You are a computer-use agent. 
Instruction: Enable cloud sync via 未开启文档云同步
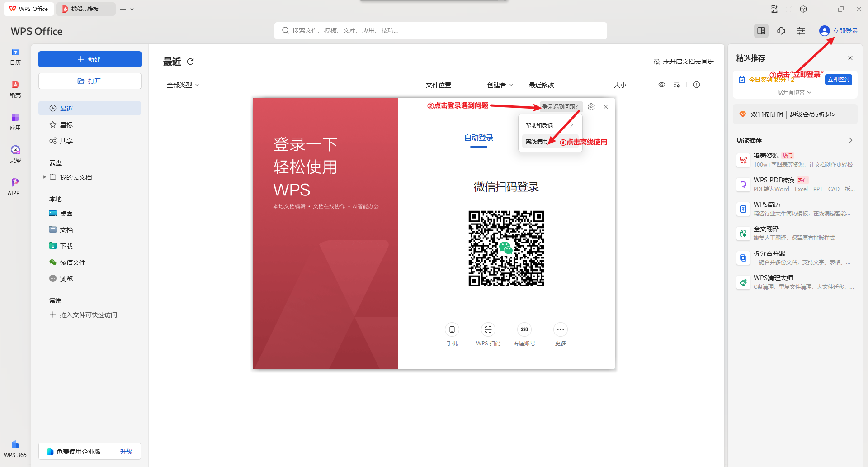point(684,62)
